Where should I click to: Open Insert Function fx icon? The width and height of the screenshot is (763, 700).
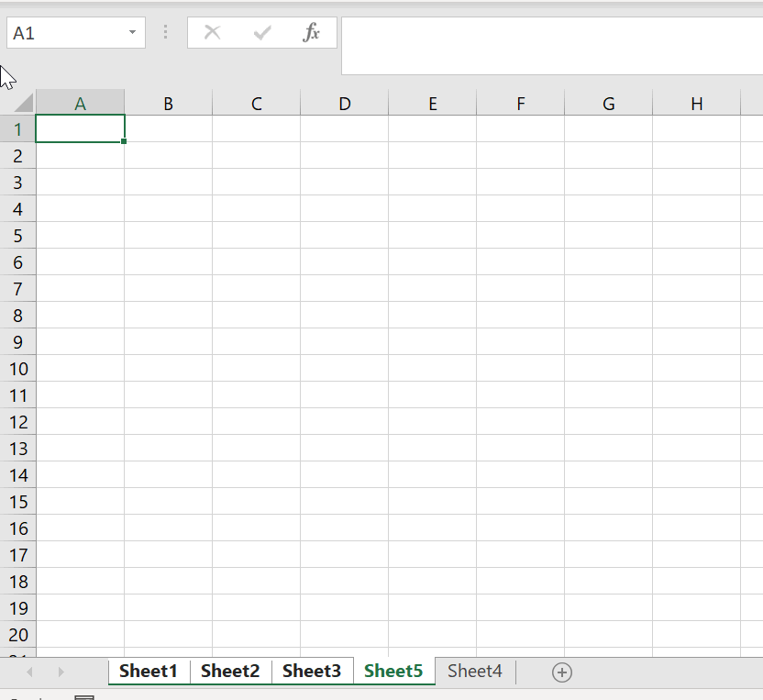click(x=312, y=33)
